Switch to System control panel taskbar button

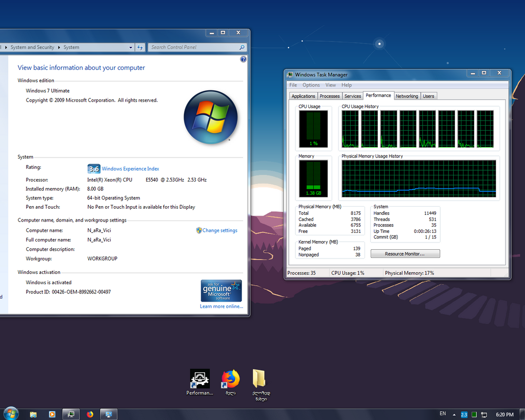click(109, 414)
